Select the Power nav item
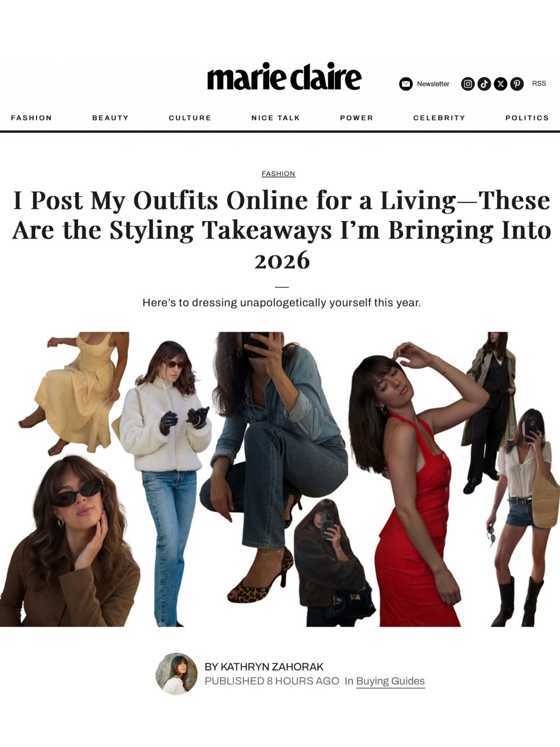The width and height of the screenshot is (560, 747). tap(357, 118)
